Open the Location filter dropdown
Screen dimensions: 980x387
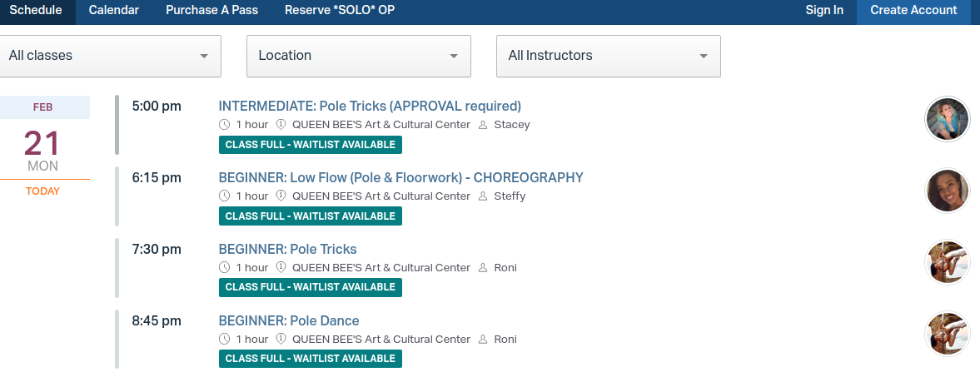[358, 56]
